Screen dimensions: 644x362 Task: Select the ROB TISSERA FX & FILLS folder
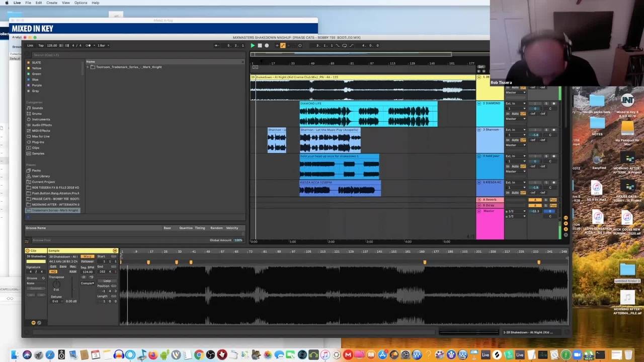click(55, 188)
